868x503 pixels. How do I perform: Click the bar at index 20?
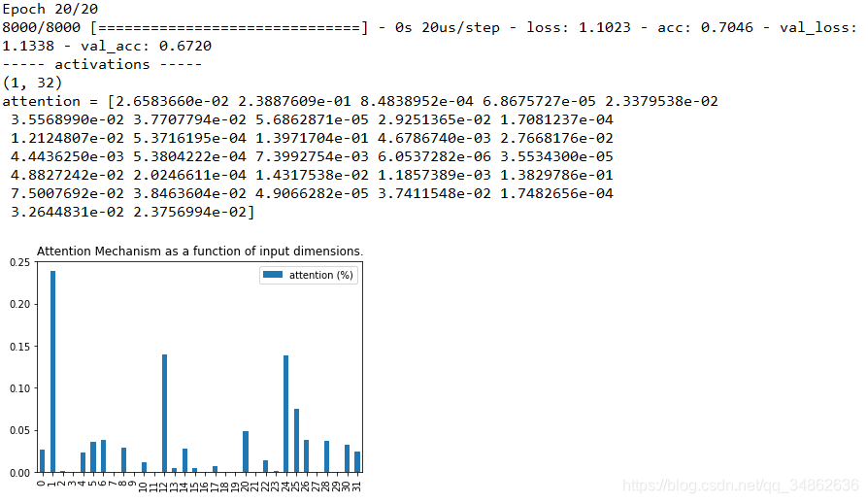246,452
